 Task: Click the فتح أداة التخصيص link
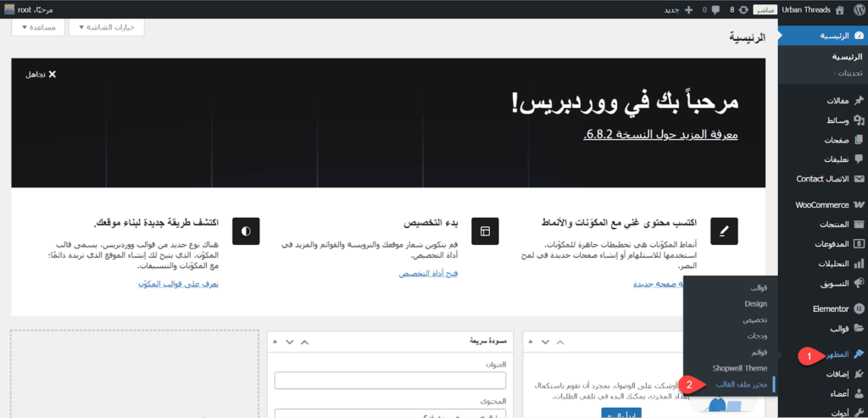[428, 275]
